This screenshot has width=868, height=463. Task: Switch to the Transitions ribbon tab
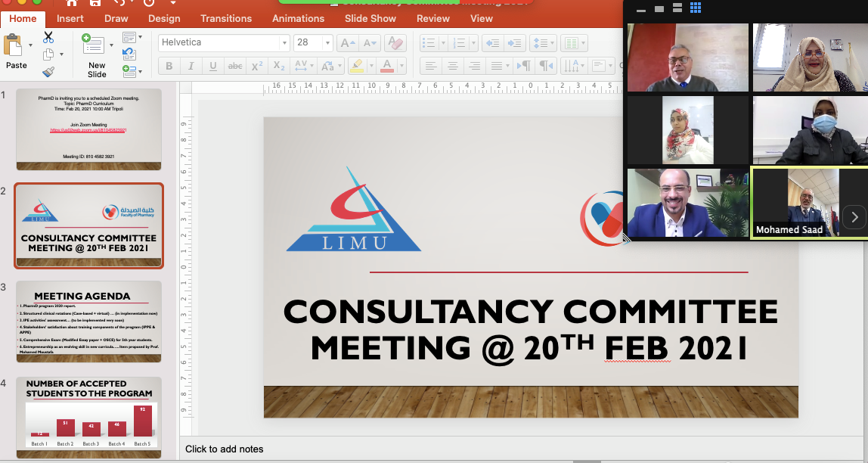226,18
